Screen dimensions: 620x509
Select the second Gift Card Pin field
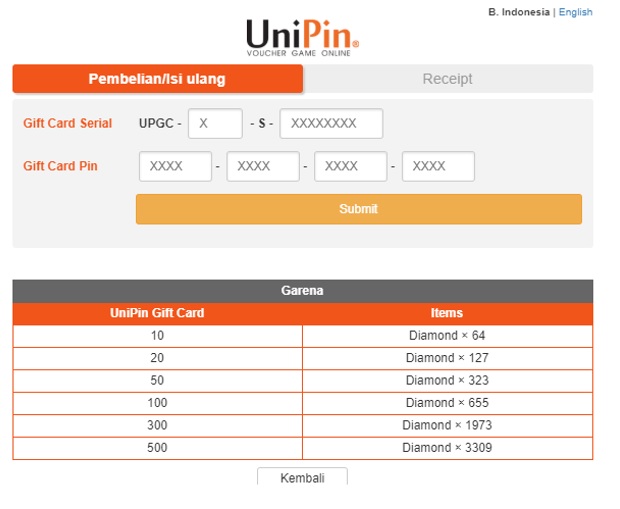coord(263,167)
